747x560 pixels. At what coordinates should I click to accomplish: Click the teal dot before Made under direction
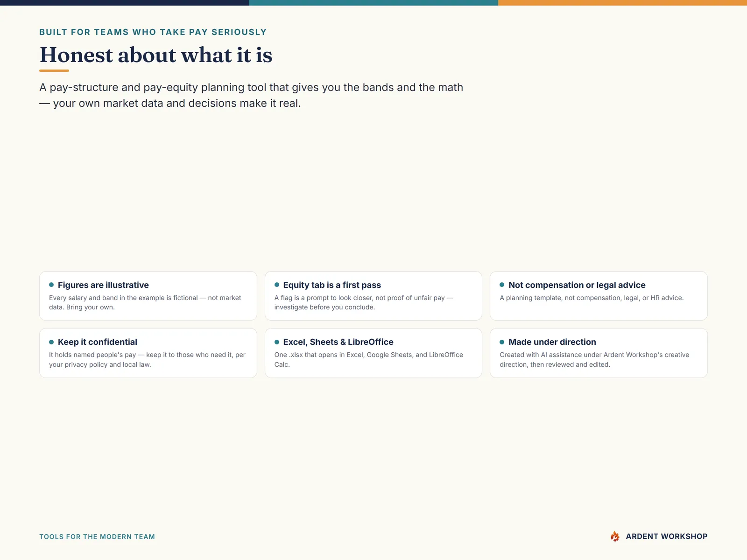coord(502,342)
